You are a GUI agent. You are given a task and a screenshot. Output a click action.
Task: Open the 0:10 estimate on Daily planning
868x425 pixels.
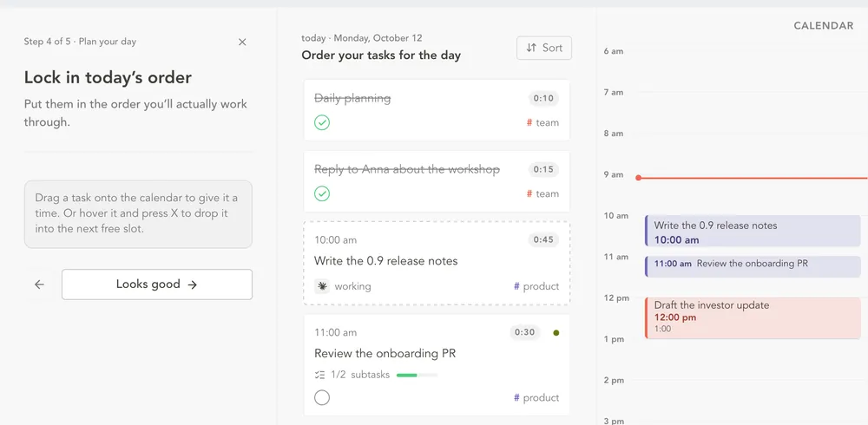click(543, 99)
